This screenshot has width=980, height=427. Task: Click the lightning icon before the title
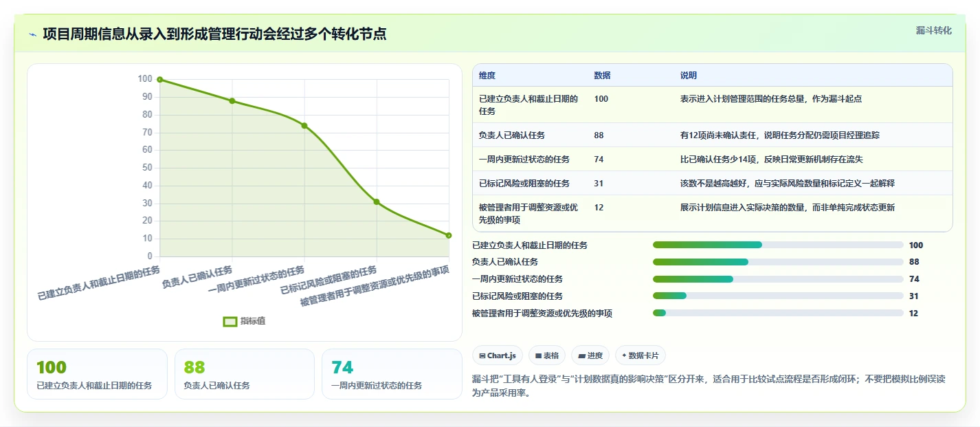tap(33, 34)
